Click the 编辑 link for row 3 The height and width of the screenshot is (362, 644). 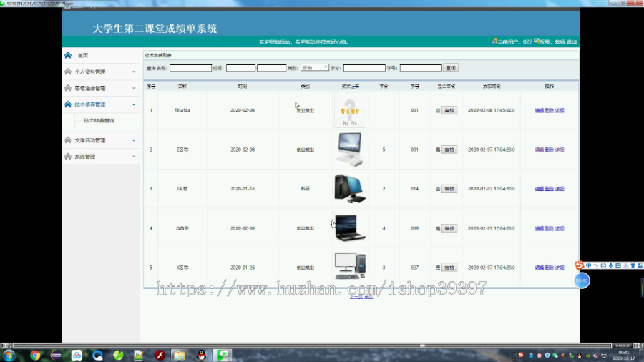point(540,189)
